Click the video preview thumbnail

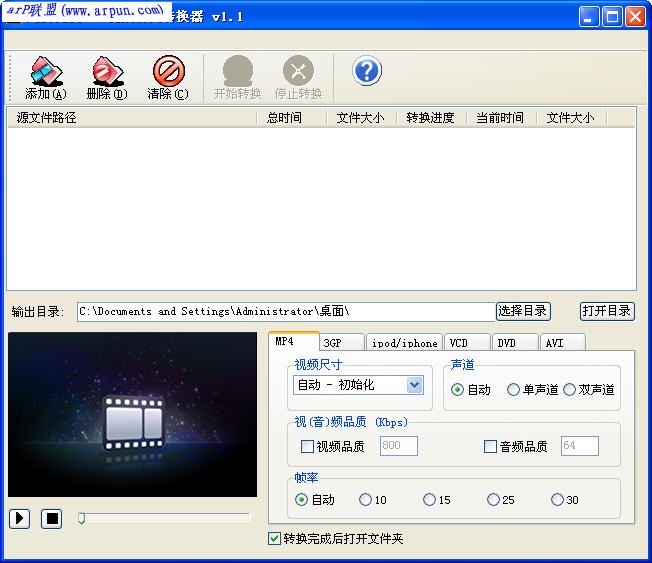[133, 414]
